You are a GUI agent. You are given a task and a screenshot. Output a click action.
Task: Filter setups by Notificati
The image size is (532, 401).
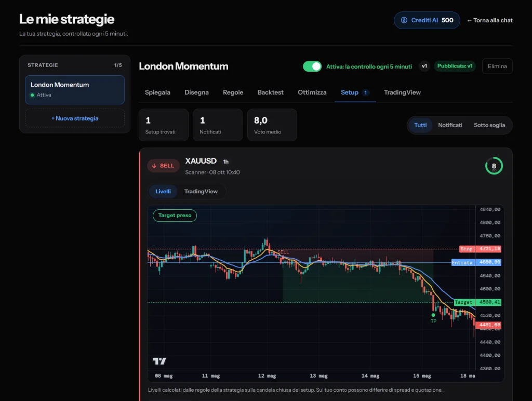click(450, 125)
